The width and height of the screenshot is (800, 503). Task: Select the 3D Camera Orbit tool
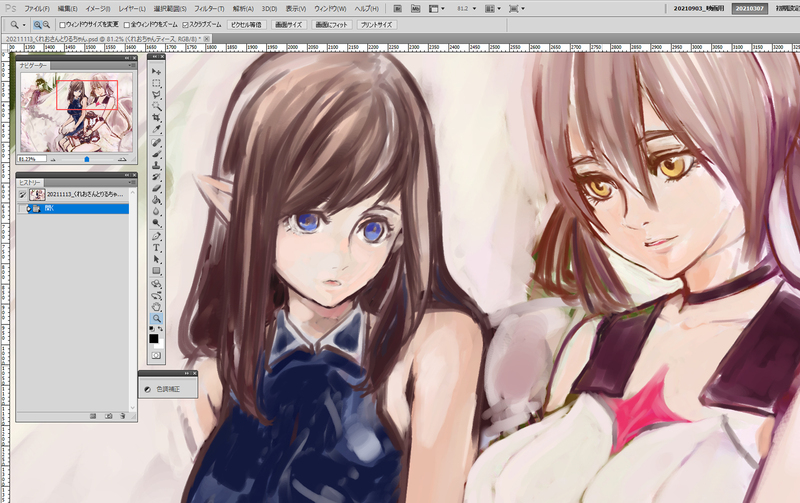pyautogui.click(x=157, y=295)
